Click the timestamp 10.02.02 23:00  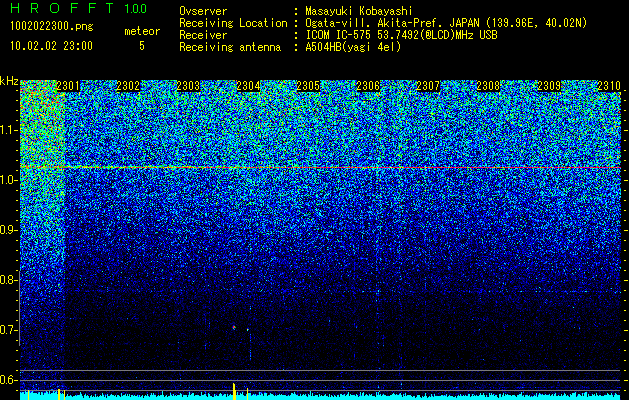pyautogui.click(x=51, y=46)
